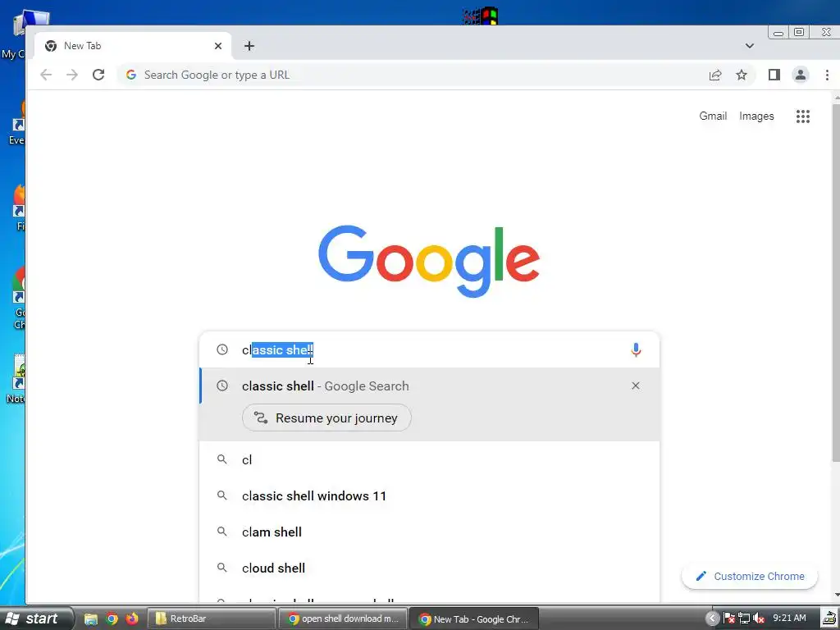
Task: Click the Google icon in address bar
Action: (131, 75)
